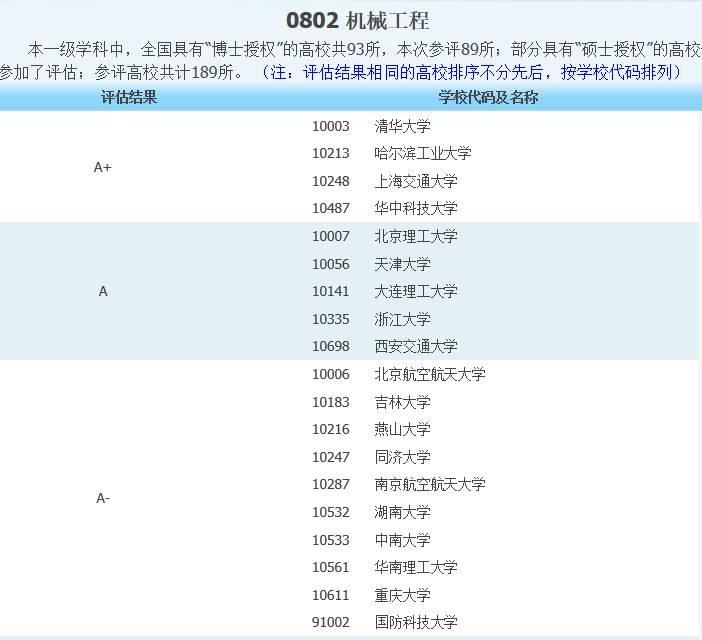Select 清华大学 in the list

[402, 126]
